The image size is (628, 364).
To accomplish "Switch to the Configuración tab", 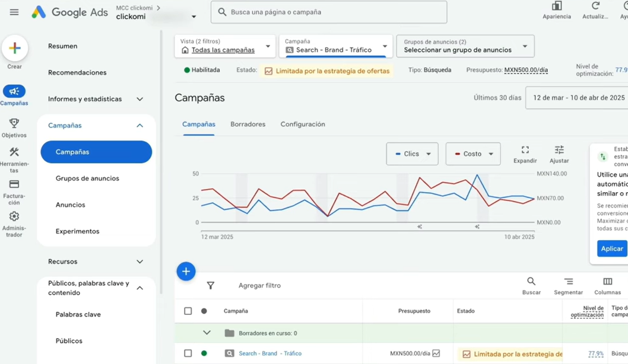I will coord(303,124).
